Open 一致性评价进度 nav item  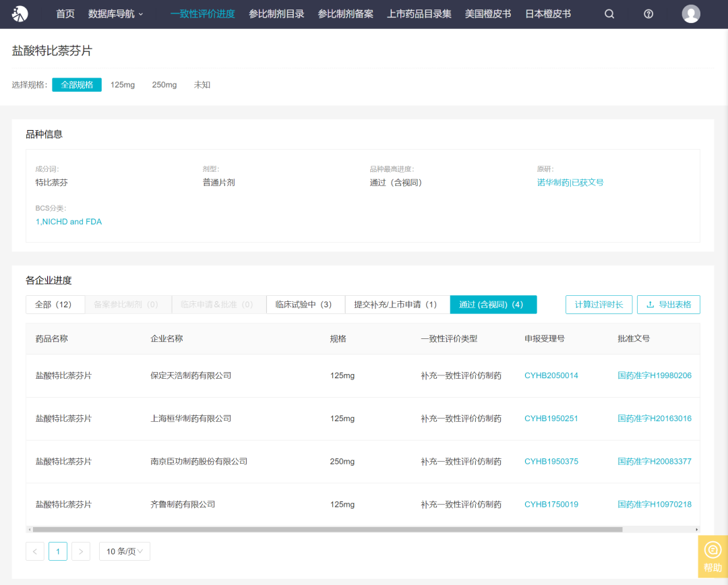(202, 14)
